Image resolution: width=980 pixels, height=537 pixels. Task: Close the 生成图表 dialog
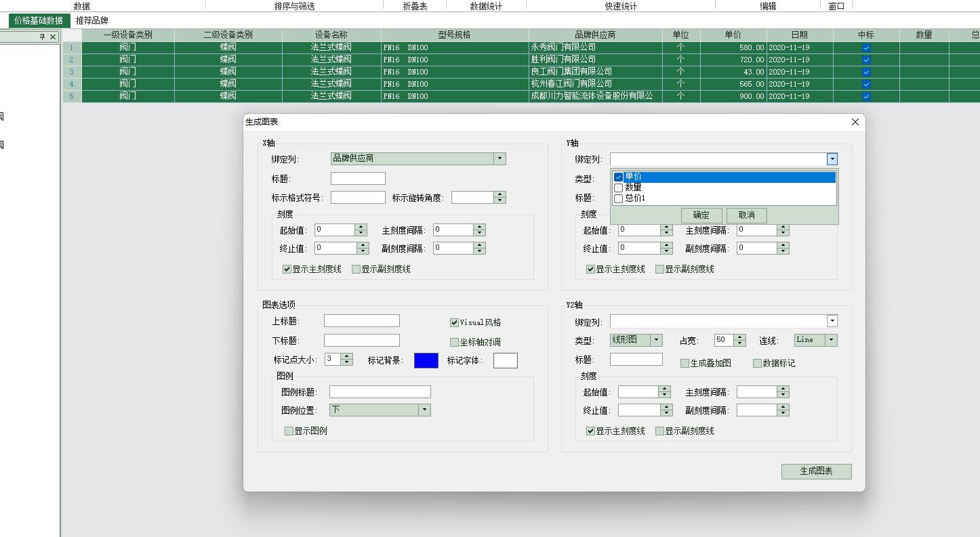pyautogui.click(x=855, y=122)
